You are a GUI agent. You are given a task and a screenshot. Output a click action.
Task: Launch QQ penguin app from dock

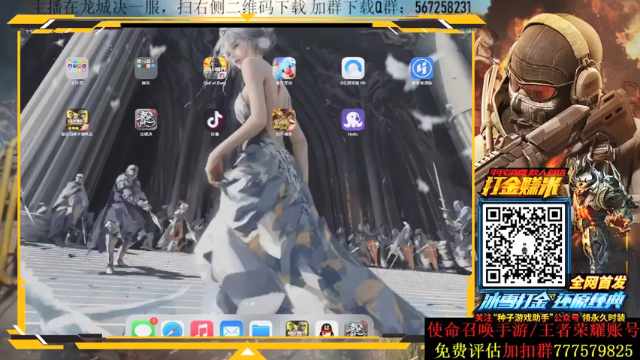(x=327, y=329)
